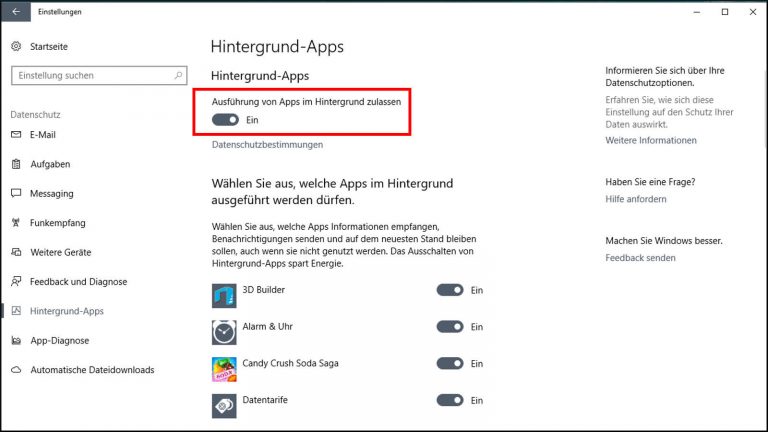Screen dimensions: 768x432
Task: Switch off Candy Crush Soda Saga toggle
Action: 450,363
